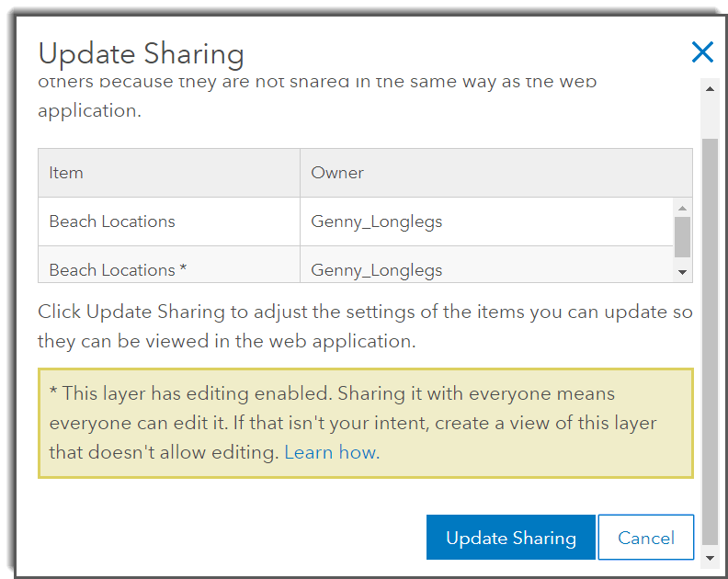Image resolution: width=728 pixels, height=579 pixels.
Task: Click the dialog scrollbar down arrow
Action: (709, 558)
